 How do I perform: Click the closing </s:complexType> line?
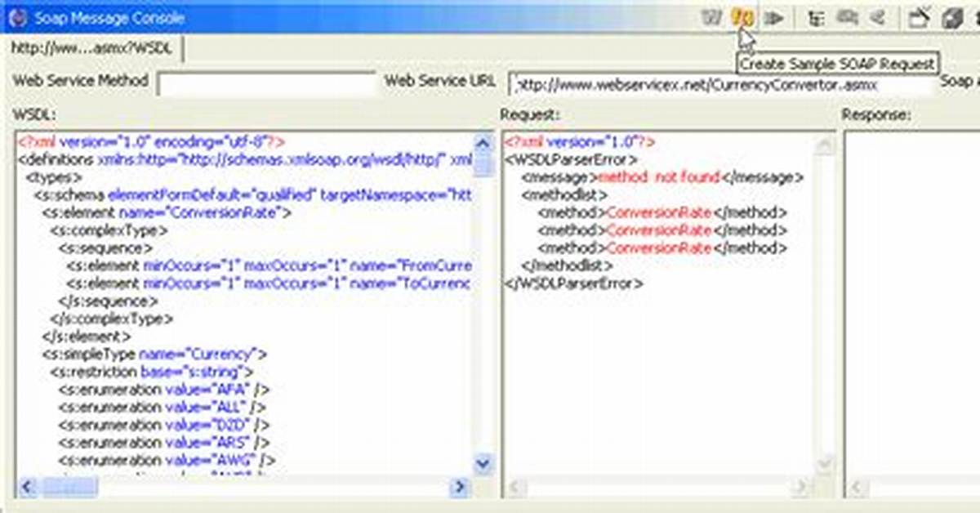click(112, 319)
